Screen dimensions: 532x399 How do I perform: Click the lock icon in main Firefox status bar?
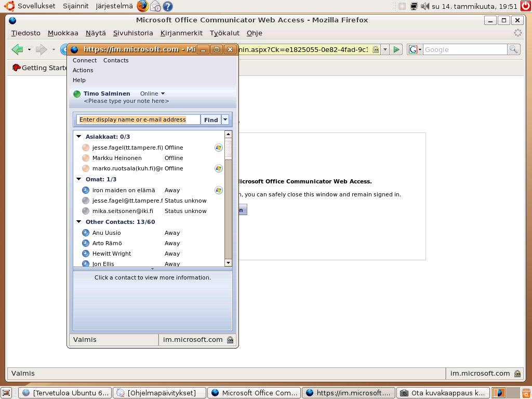pos(517,374)
